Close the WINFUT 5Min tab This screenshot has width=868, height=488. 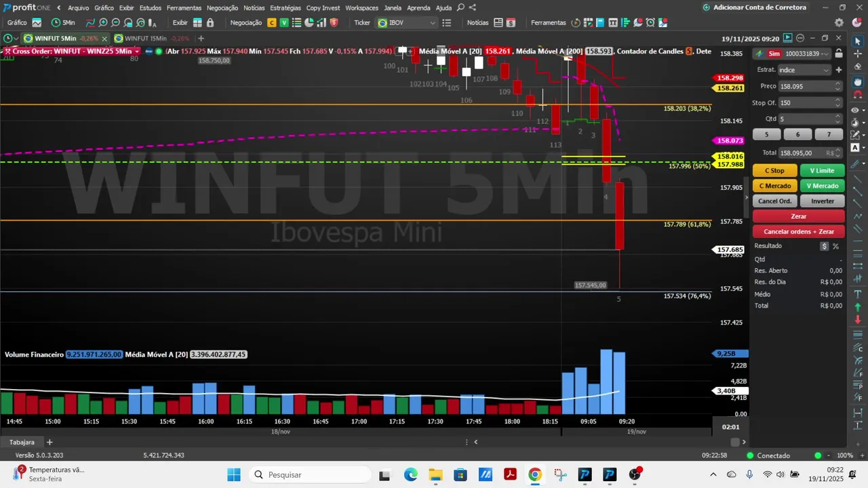click(x=104, y=39)
